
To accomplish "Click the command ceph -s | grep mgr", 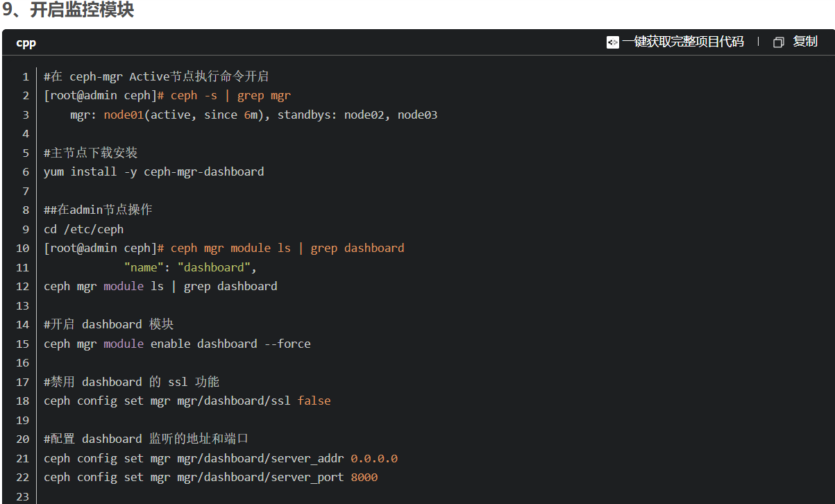I will pyautogui.click(x=230, y=96).
